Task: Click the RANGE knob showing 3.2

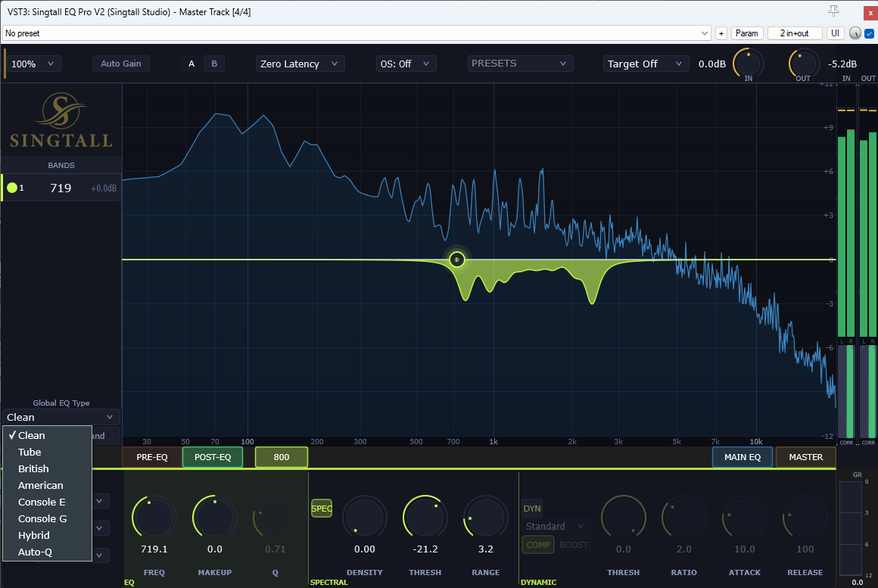Action: [x=485, y=517]
